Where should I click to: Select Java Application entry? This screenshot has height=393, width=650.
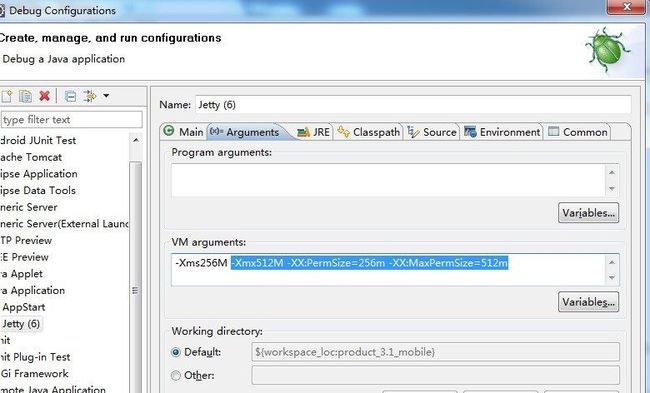33,290
